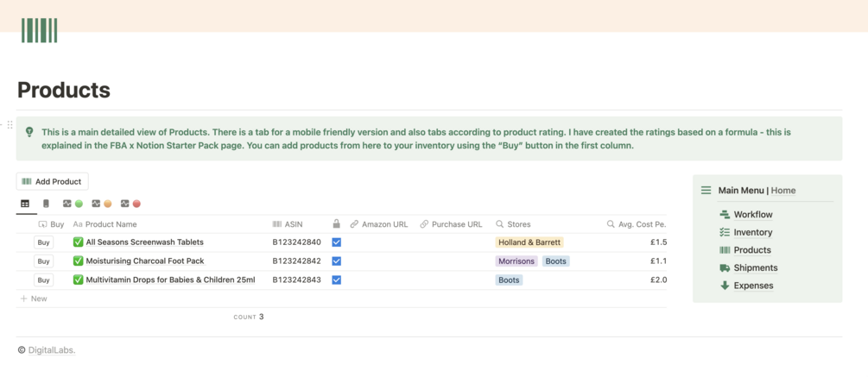Open the ASIN column header menu

pos(288,224)
